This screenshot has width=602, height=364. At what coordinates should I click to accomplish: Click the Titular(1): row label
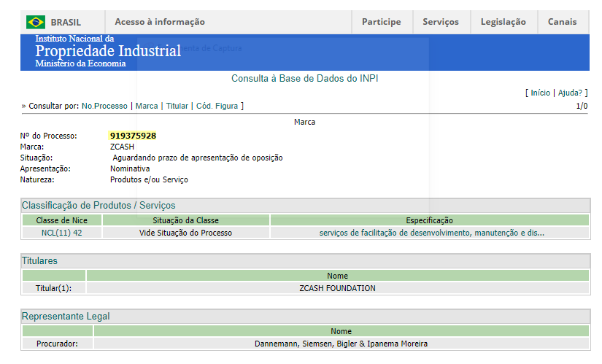tap(53, 288)
